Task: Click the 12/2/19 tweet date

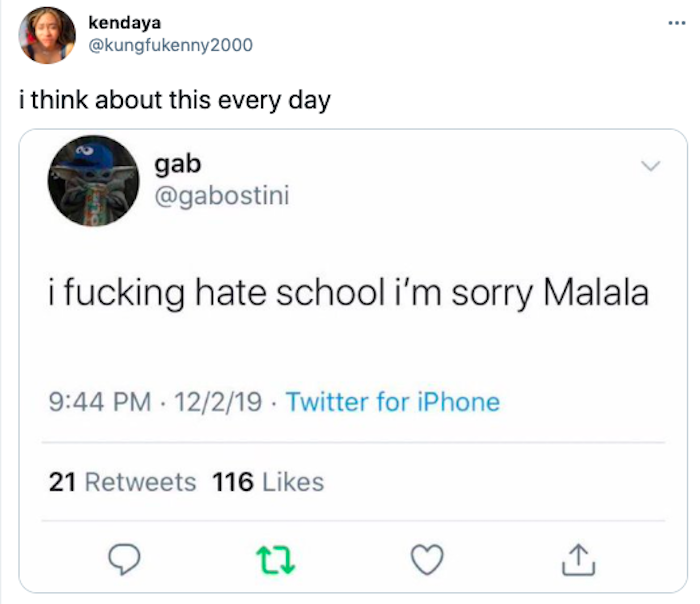Action: coord(218,402)
